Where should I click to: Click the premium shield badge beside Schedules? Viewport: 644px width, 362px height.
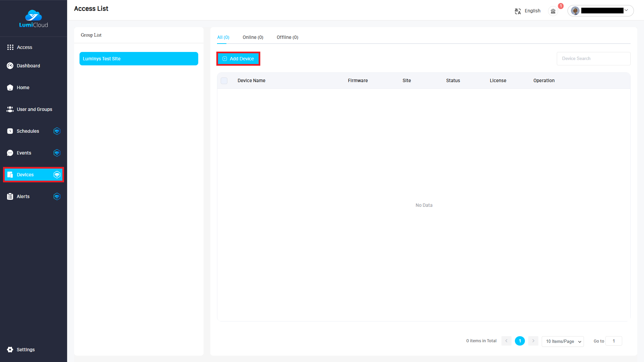57,131
